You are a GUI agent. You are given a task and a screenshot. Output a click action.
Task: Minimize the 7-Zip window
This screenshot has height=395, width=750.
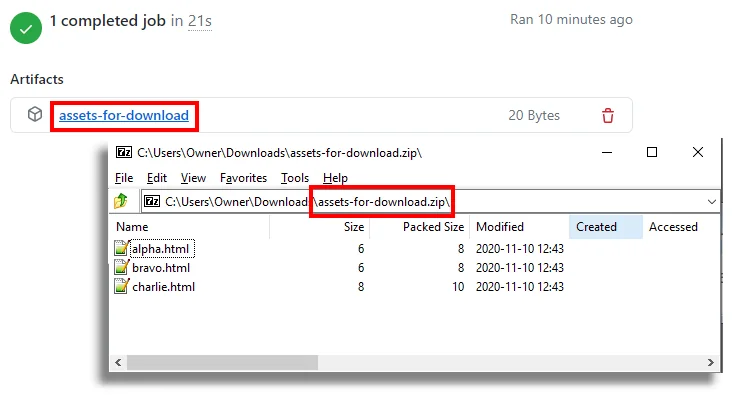(607, 153)
